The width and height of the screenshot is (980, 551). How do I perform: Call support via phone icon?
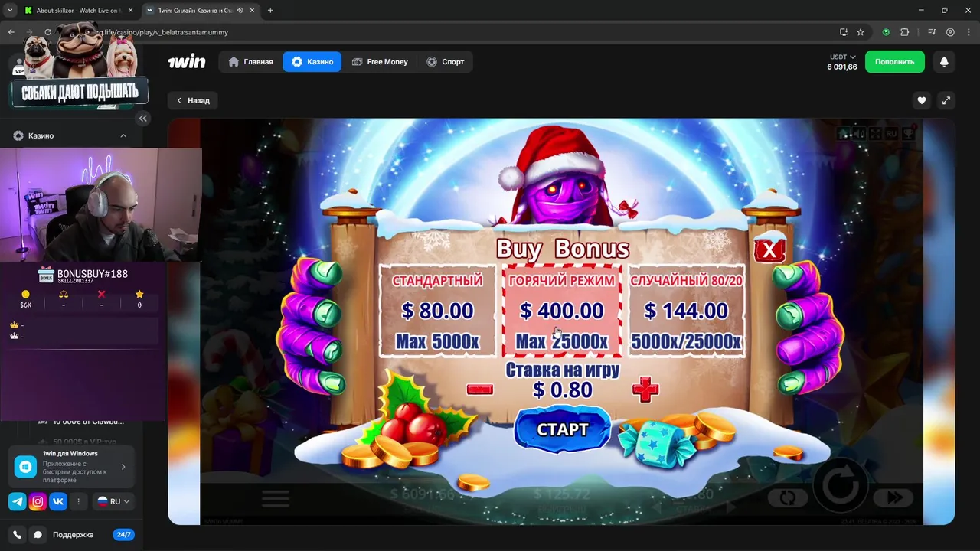click(17, 535)
